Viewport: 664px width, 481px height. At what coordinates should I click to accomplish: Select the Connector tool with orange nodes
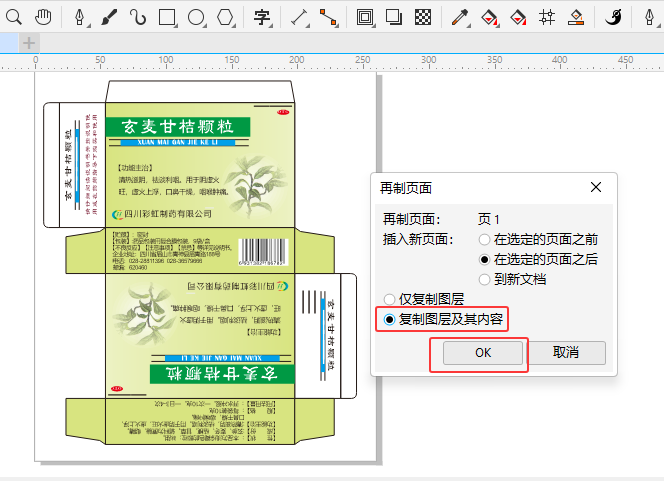click(328, 17)
